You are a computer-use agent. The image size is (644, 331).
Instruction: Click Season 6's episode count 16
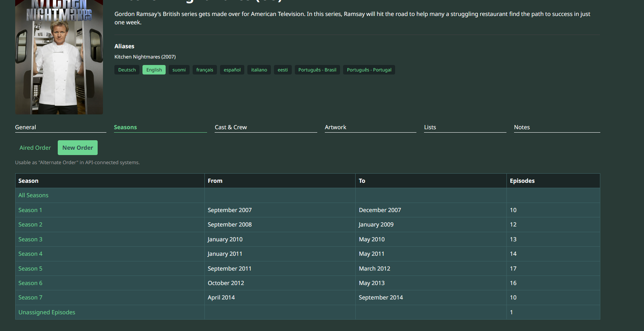pos(553,283)
